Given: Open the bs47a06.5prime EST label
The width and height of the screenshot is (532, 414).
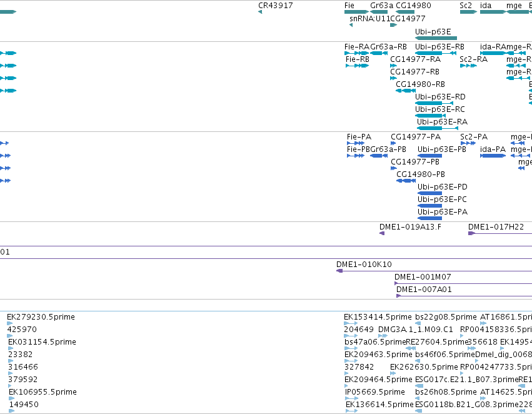Looking at the screenshot, I should [375, 342].
